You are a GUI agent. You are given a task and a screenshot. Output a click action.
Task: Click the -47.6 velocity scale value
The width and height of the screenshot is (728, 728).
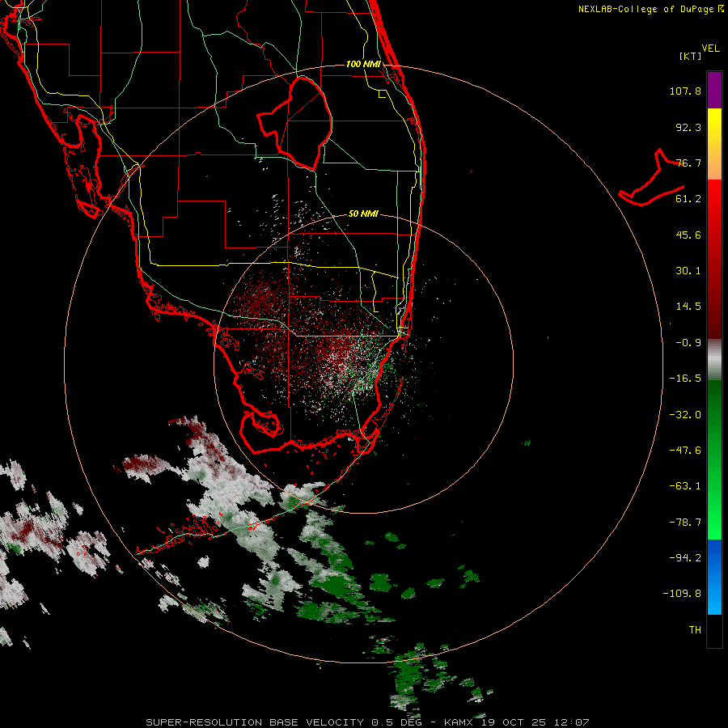(685, 451)
